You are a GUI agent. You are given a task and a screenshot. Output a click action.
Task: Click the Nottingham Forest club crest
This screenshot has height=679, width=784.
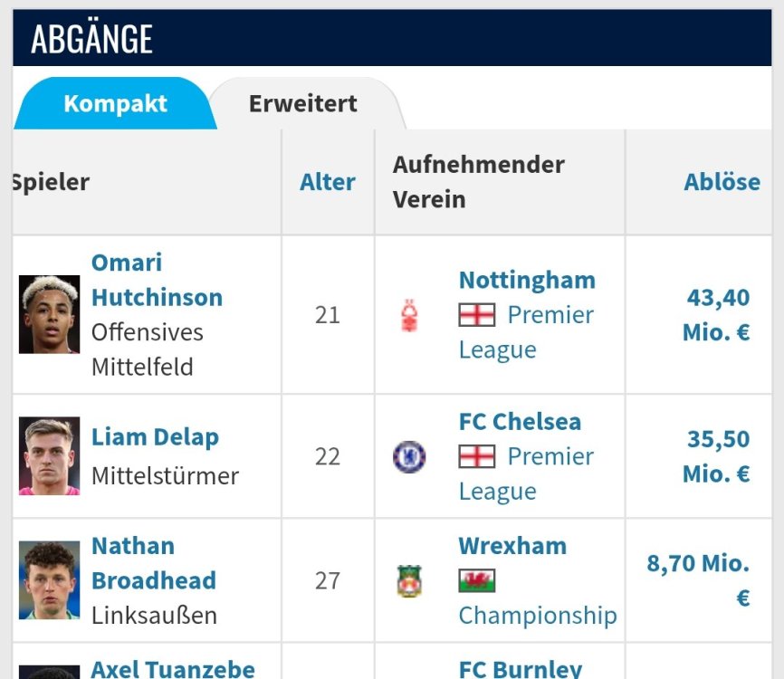point(409,315)
